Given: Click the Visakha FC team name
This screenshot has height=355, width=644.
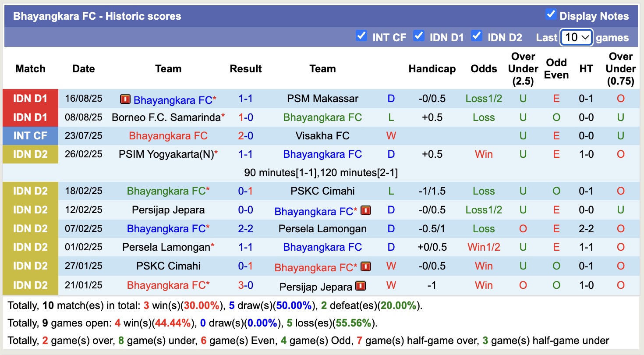Looking at the screenshot, I should tap(322, 136).
